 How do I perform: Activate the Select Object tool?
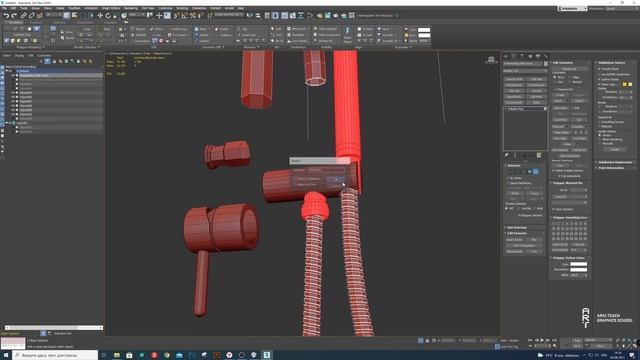[67, 16]
